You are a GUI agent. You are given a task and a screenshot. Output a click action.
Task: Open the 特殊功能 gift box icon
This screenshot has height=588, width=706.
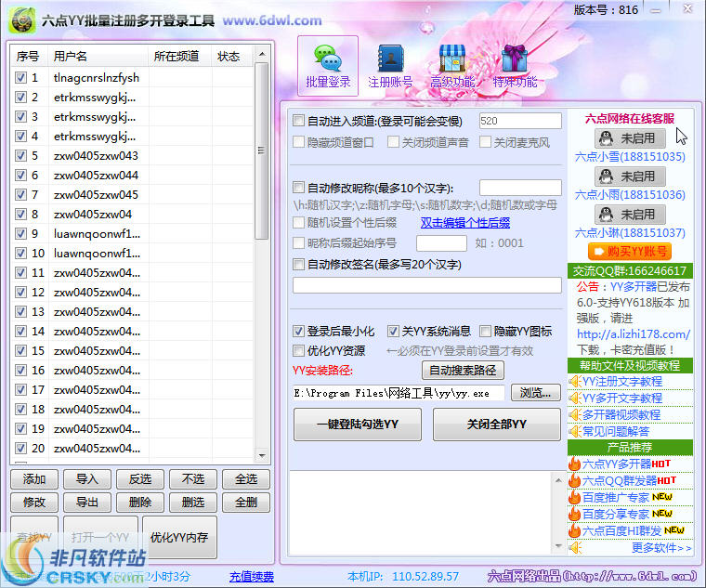(515, 59)
